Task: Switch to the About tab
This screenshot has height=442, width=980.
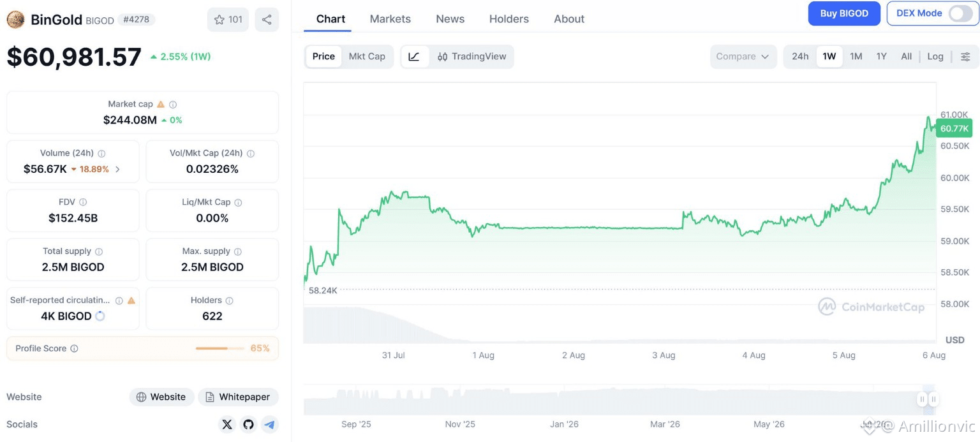Action: click(569, 19)
